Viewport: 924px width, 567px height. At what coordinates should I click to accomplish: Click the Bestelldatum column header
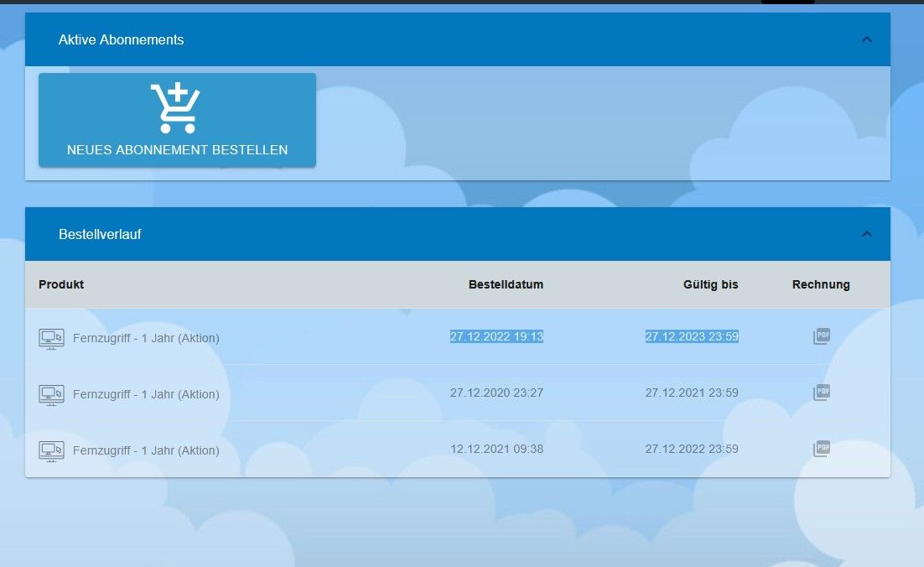point(506,284)
